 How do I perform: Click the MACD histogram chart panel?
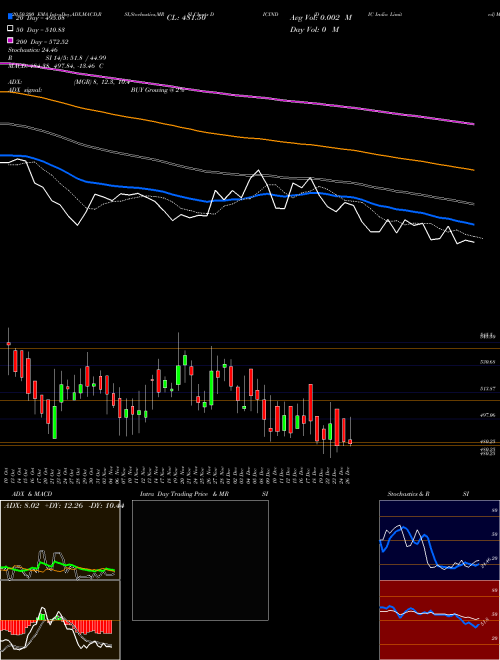pyautogui.click(x=60, y=620)
